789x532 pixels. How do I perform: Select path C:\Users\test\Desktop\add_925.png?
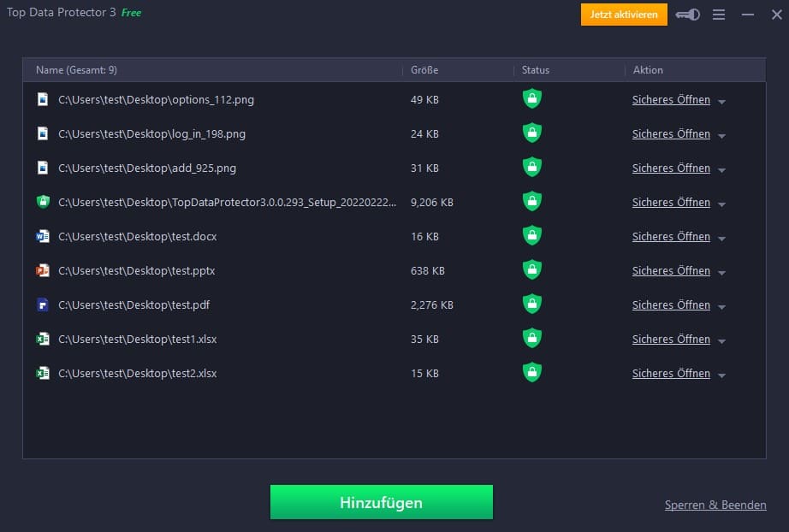pos(147,168)
